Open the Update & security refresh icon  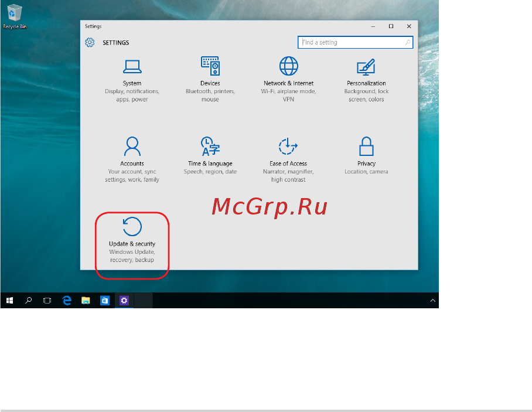coord(132,226)
